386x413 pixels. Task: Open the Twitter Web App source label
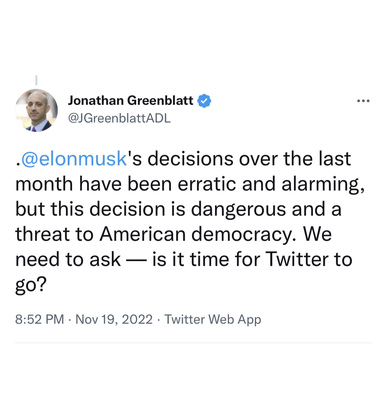pyautogui.click(x=213, y=319)
